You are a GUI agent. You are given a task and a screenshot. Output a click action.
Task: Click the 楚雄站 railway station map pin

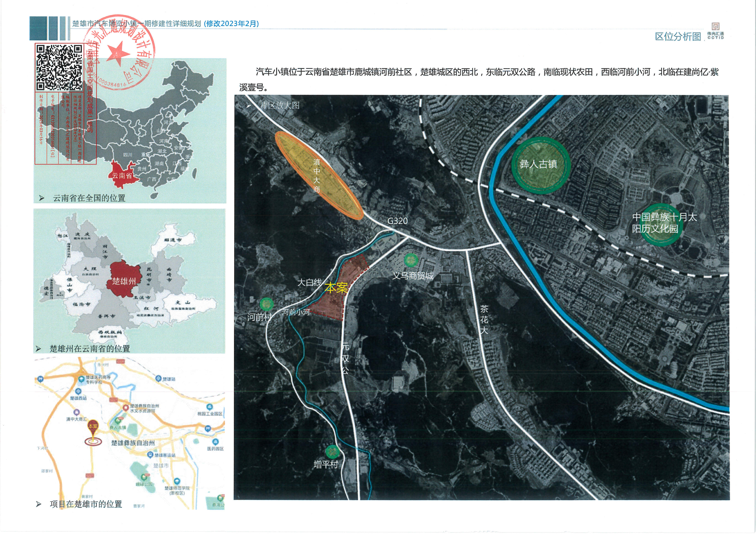click(158, 378)
